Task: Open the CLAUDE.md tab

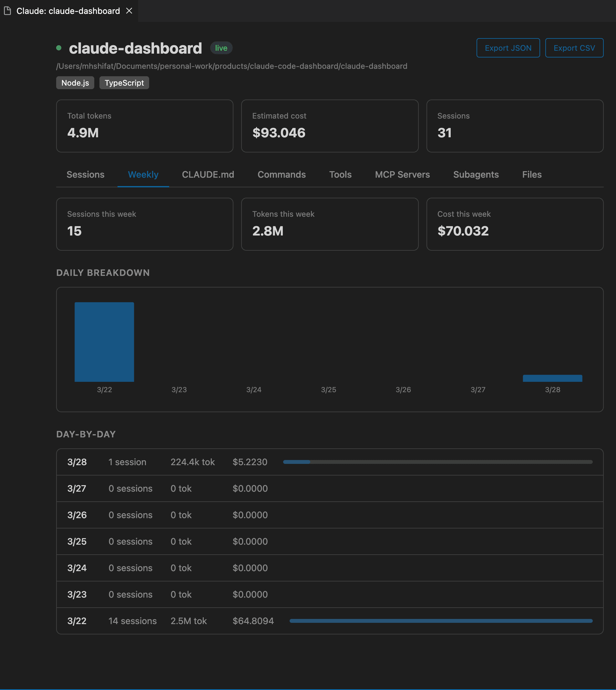Action: point(208,175)
